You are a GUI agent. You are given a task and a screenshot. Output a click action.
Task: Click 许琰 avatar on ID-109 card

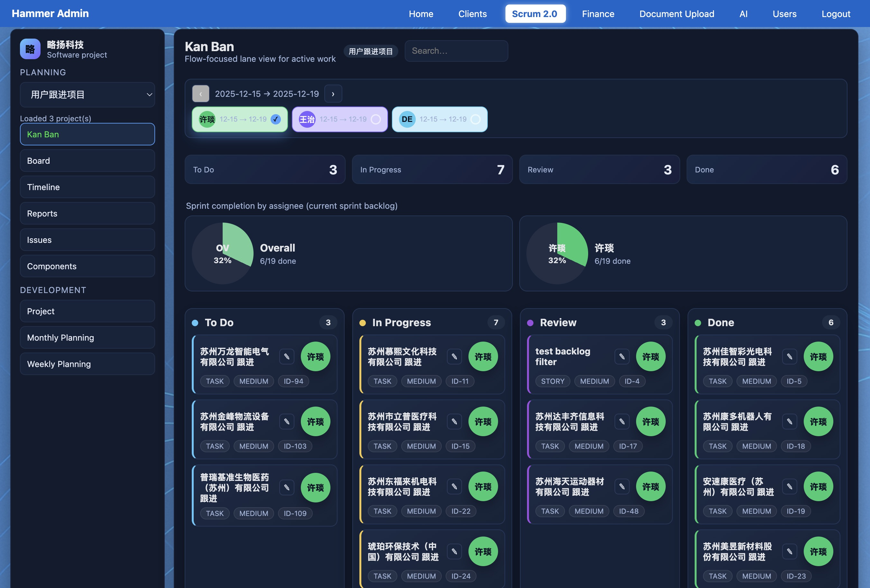pos(316,487)
